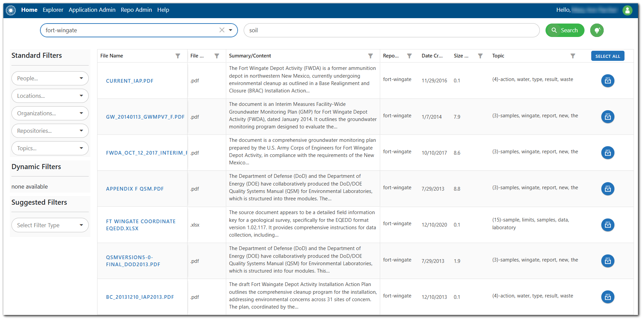Open the Topics filter dropdown
644x321 pixels.
click(x=50, y=148)
